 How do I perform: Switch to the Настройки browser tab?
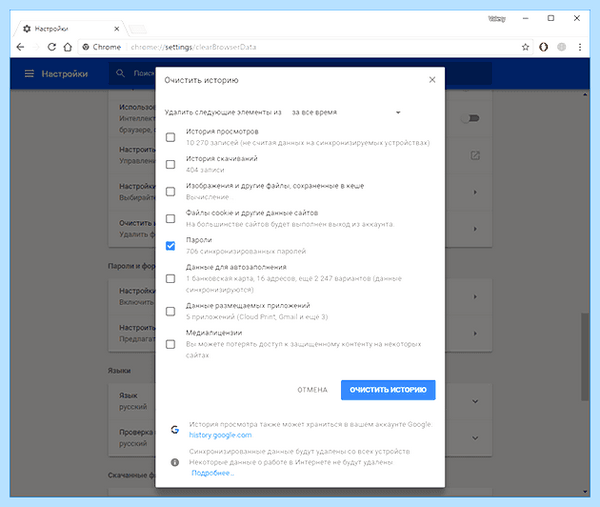tap(71, 29)
